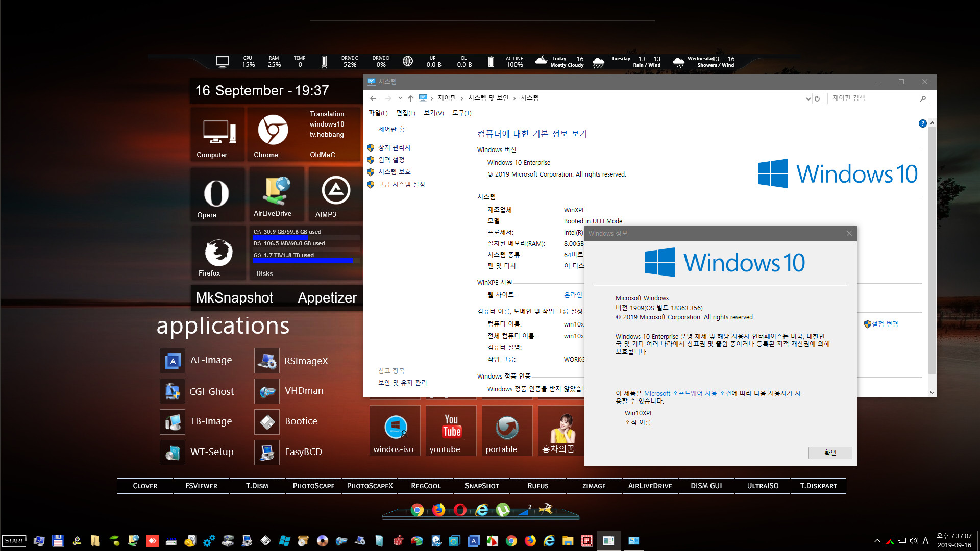Click 제어판 breadcrumb in address bar
This screenshot has height=551, width=980.
447,98
